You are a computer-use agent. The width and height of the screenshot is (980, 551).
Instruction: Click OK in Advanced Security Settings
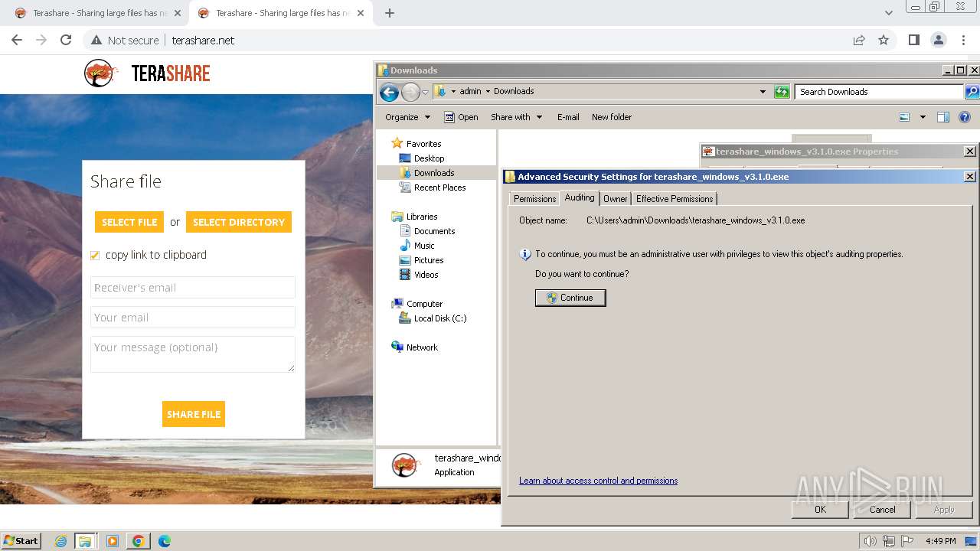pos(820,509)
